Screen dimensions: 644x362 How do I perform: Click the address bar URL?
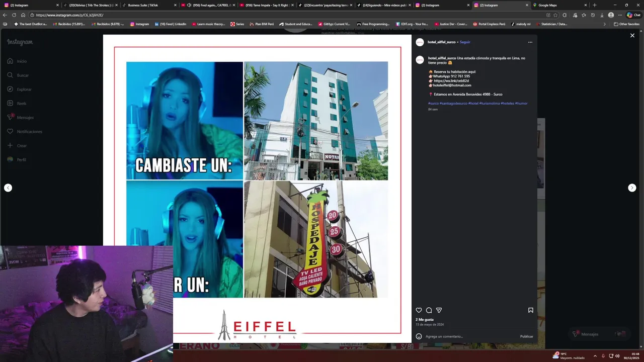coord(69,15)
